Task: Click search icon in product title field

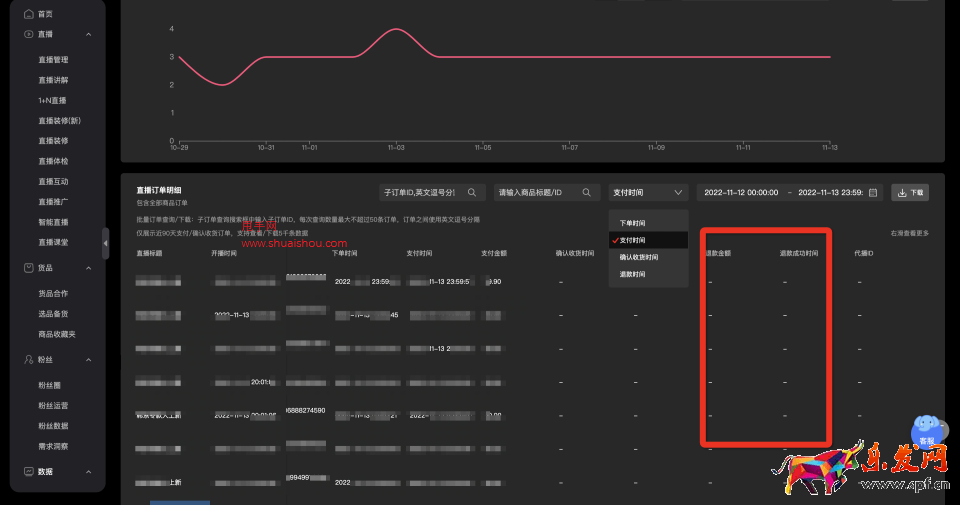Action: [x=587, y=192]
